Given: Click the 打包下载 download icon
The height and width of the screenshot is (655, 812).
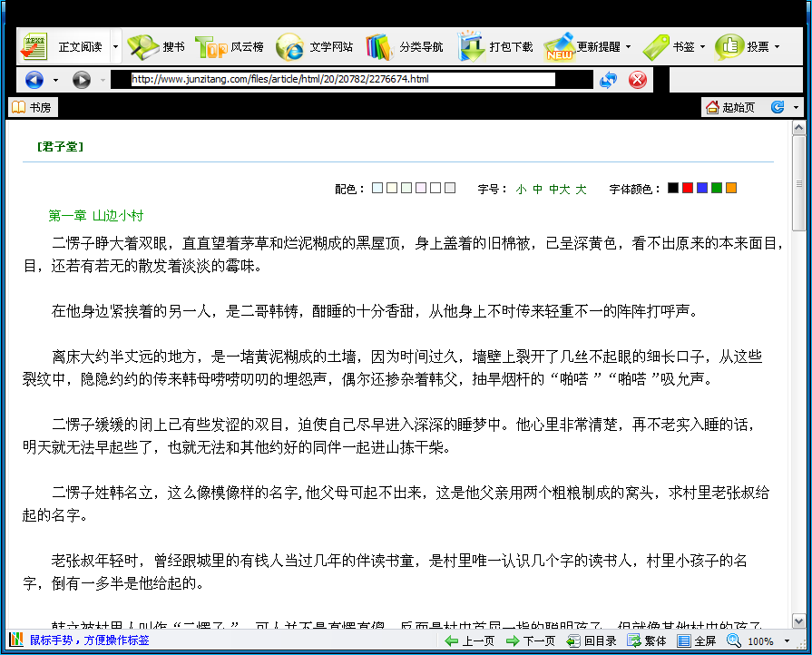Looking at the screenshot, I should [472, 46].
